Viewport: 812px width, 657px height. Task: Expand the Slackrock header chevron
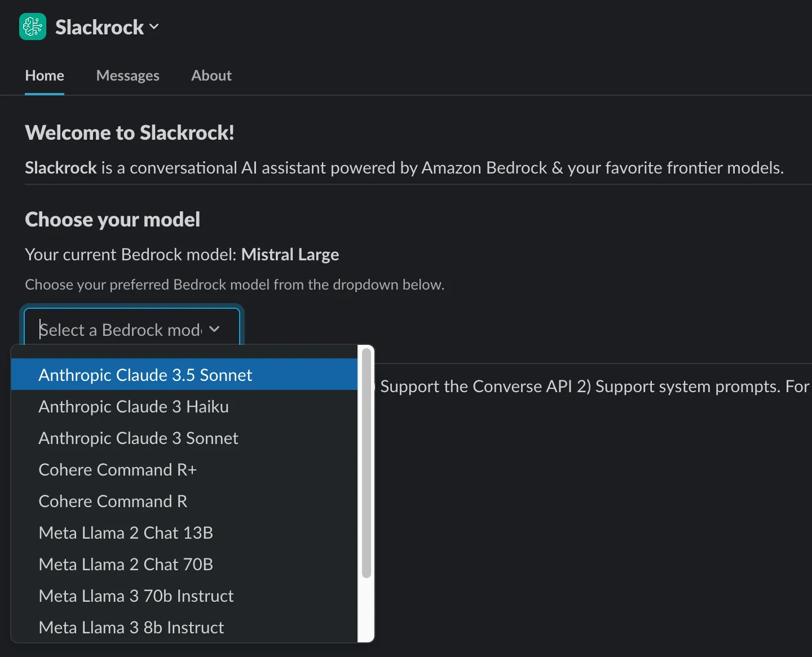point(154,26)
